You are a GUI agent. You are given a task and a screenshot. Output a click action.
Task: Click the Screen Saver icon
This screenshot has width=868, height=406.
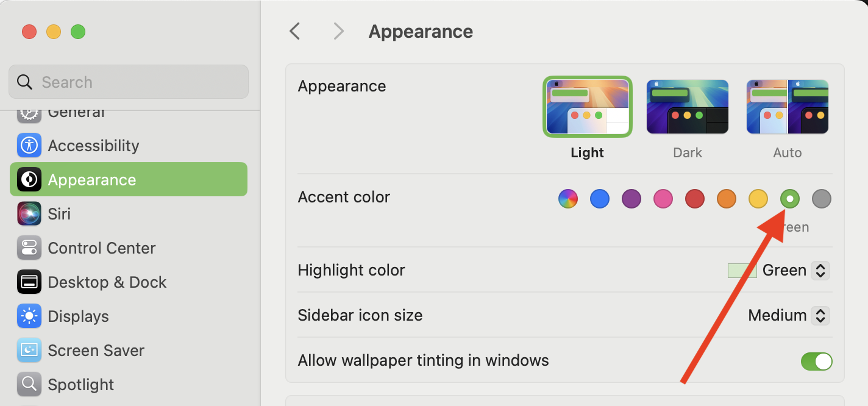click(x=29, y=351)
